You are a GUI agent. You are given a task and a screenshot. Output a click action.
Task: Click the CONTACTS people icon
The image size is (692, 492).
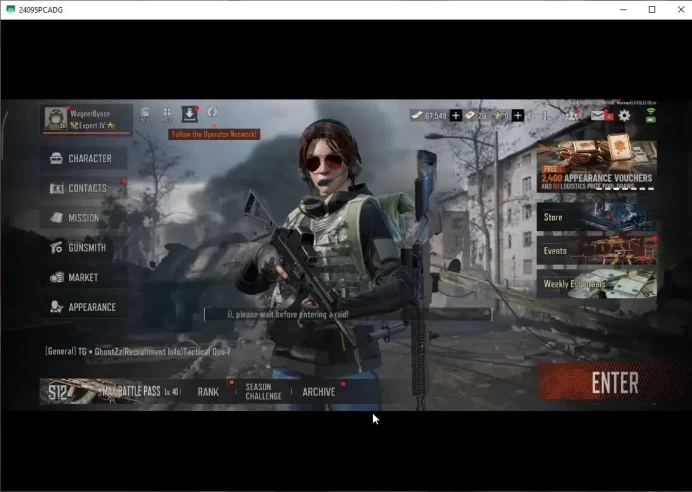click(56, 188)
